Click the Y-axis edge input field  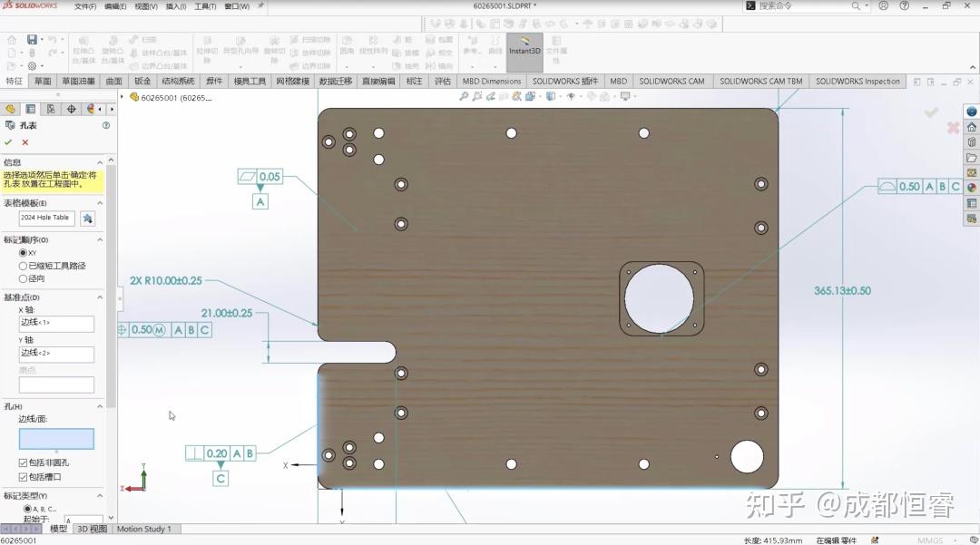tap(57, 354)
